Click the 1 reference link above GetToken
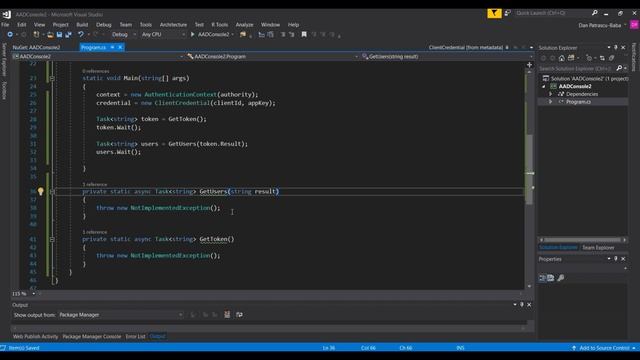The width and height of the screenshot is (640, 360). (95, 232)
